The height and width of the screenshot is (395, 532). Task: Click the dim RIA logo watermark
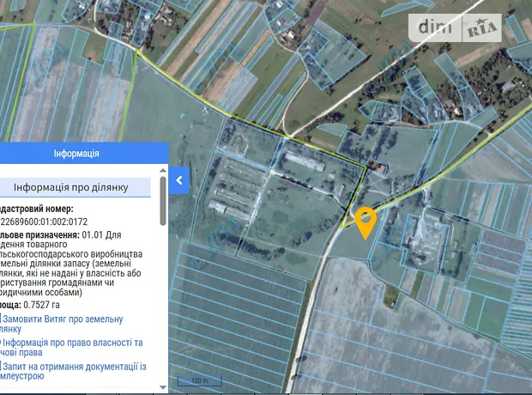[x=459, y=27]
